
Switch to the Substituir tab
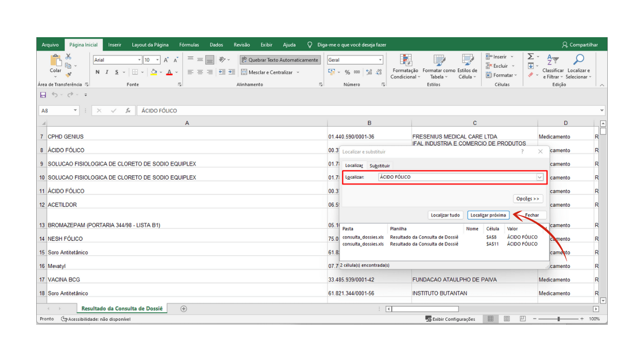tap(379, 165)
